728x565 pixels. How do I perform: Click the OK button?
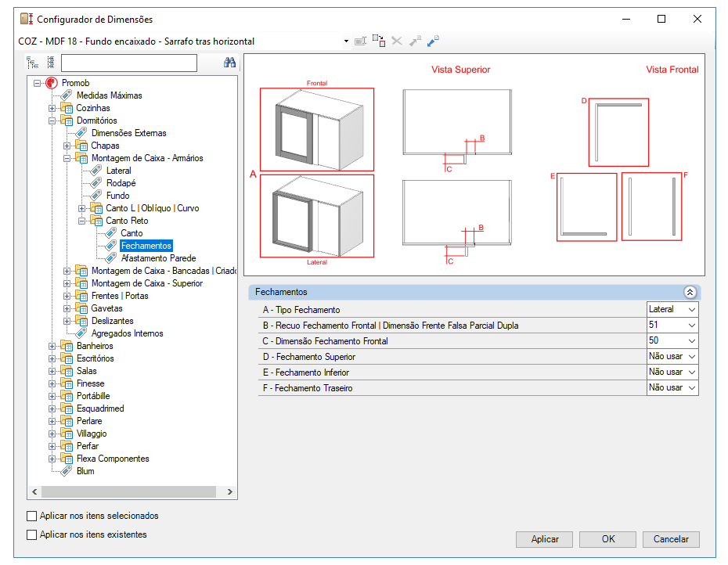click(x=608, y=539)
